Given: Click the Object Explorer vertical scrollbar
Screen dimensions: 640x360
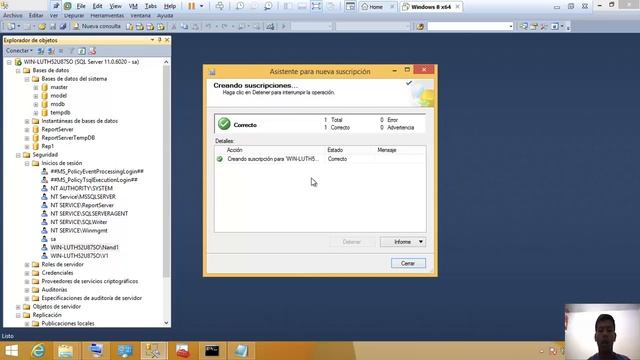Looking at the screenshot, I should point(166,171).
